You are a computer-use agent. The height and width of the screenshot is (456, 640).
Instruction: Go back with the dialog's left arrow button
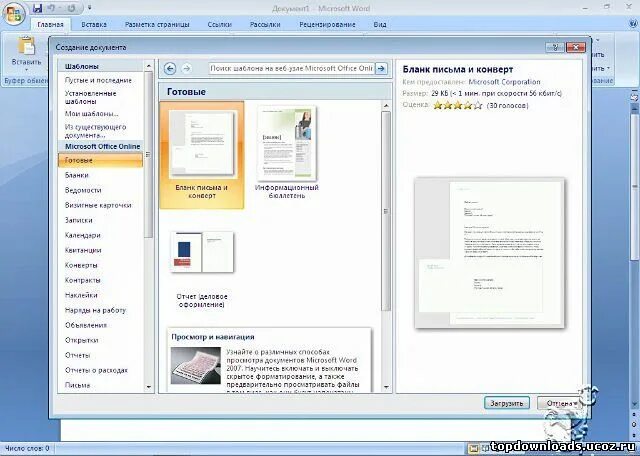[170, 68]
